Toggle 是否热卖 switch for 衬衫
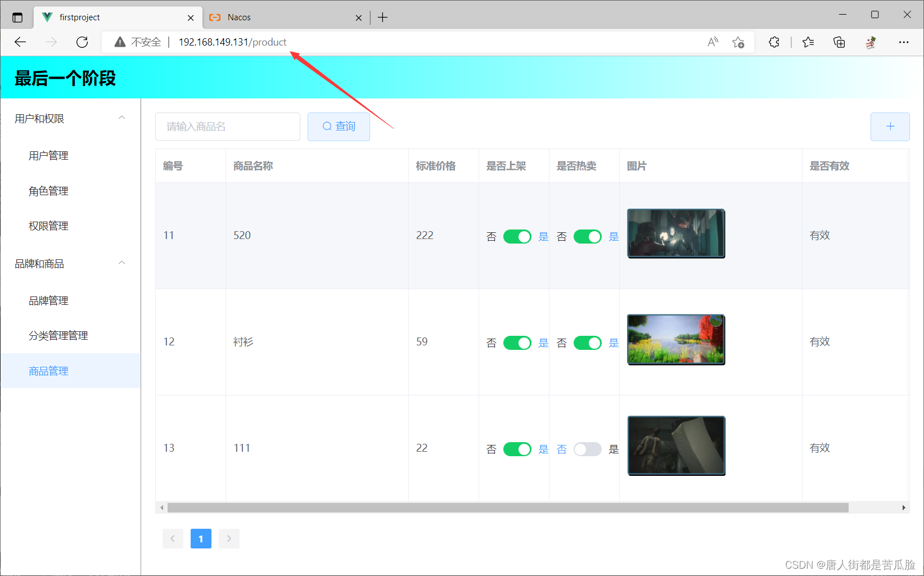The width and height of the screenshot is (924, 576). point(588,343)
